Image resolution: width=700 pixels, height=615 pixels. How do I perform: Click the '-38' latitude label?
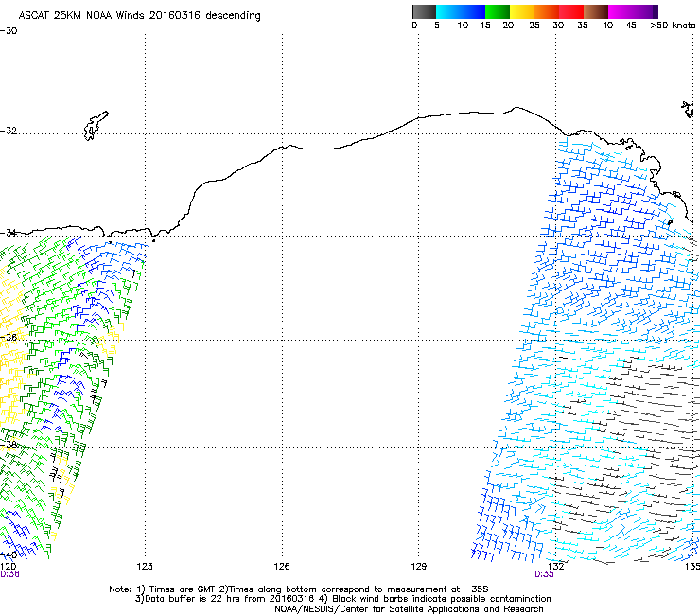(x=9, y=445)
